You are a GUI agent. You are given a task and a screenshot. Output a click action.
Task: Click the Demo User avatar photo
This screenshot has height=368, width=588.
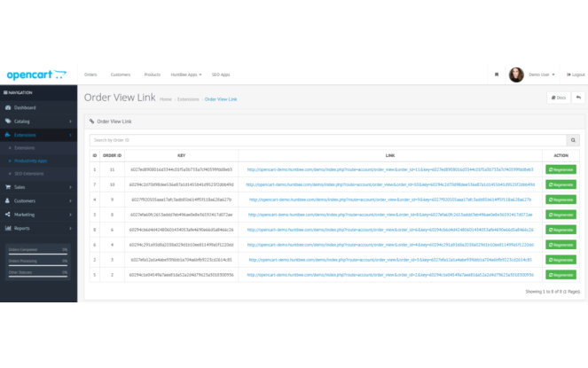point(516,75)
